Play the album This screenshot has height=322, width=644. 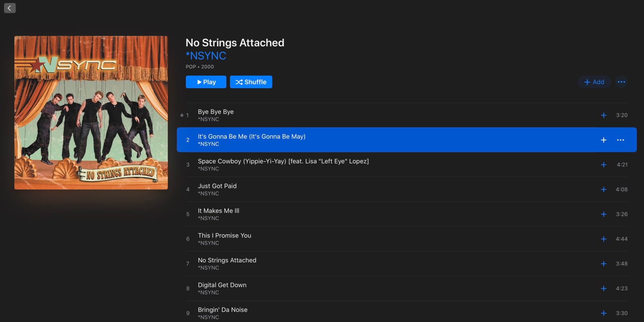click(x=206, y=82)
